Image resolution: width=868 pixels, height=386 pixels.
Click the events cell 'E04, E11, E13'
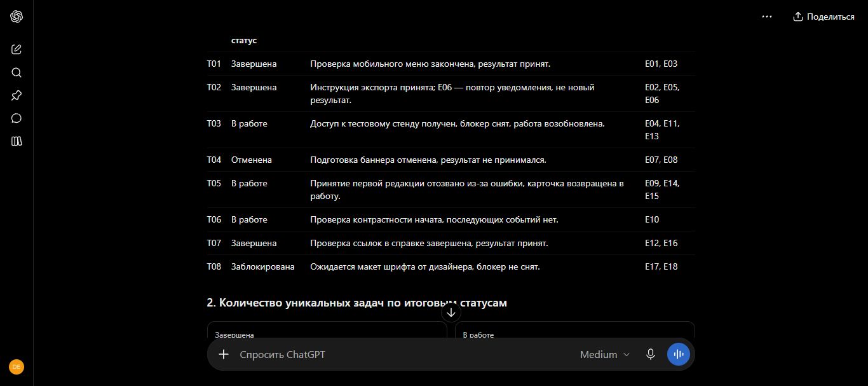pos(662,130)
